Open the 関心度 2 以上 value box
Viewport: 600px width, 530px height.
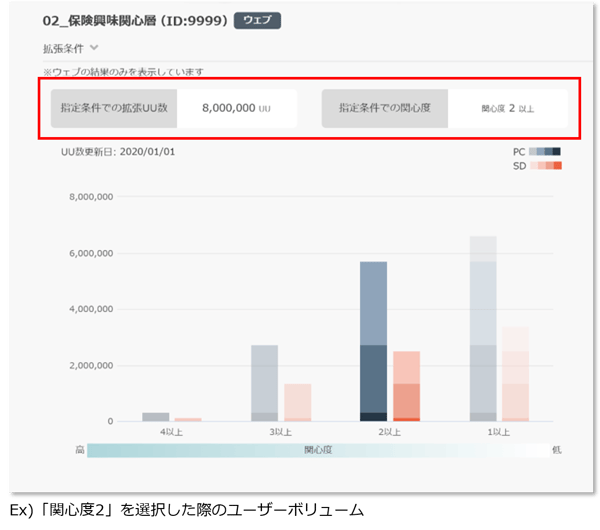(507, 108)
